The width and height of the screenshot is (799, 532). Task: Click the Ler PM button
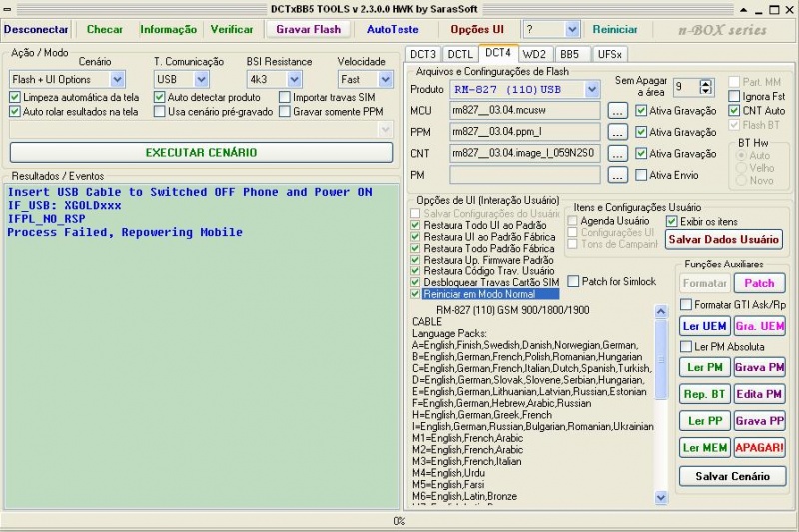coord(705,367)
